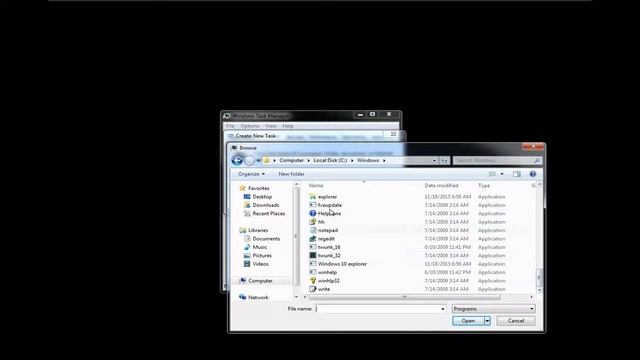Click the Network icon in sidebar
This screenshot has height=360, width=640.
(x=242, y=297)
